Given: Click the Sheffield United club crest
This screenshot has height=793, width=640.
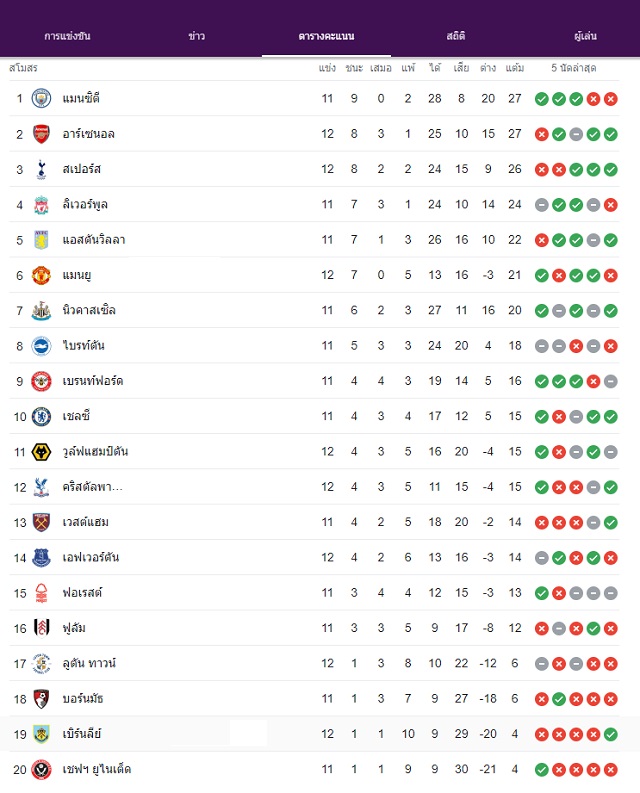Looking at the screenshot, I should tap(41, 769).
